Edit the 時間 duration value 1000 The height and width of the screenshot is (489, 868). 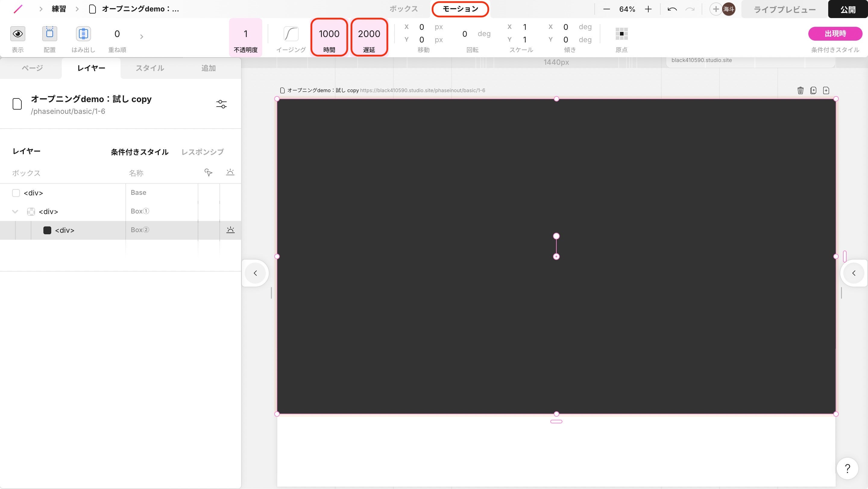[329, 34]
